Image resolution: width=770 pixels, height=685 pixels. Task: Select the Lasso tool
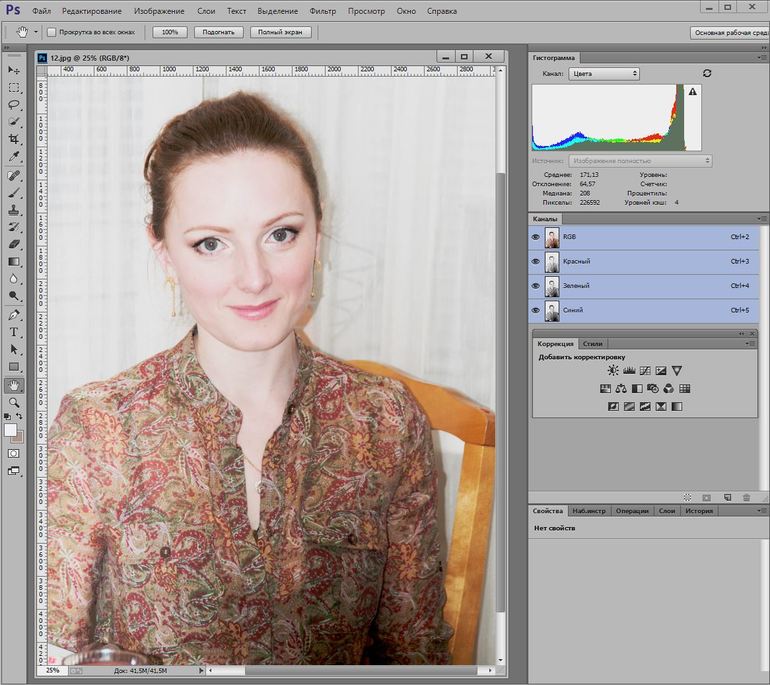[14, 104]
